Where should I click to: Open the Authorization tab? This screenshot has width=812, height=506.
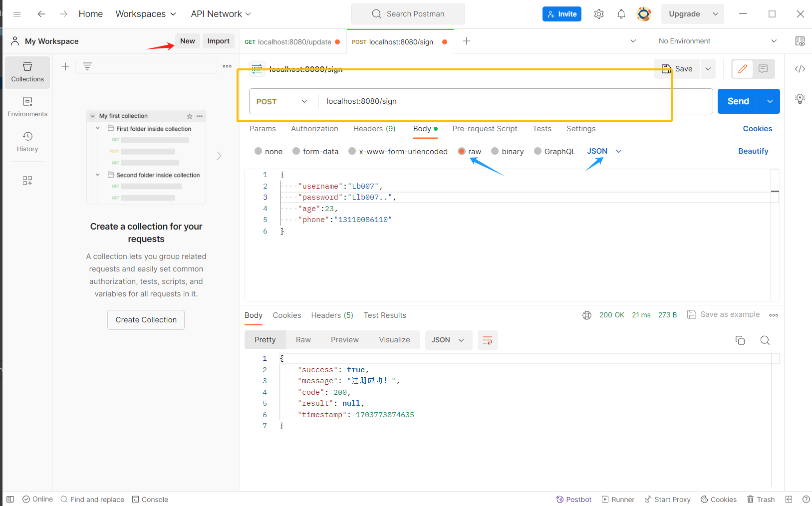point(314,129)
